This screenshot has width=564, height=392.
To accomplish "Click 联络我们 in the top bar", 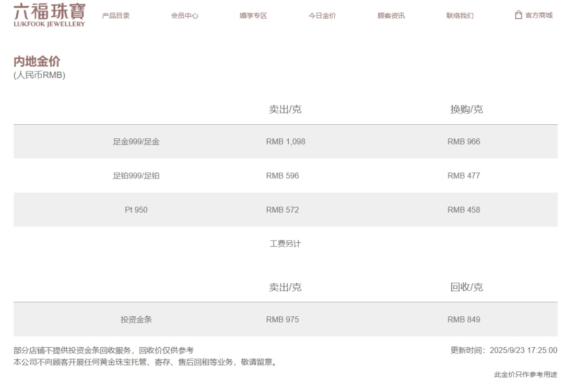I will pyautogui.click(x=460, y=16).
